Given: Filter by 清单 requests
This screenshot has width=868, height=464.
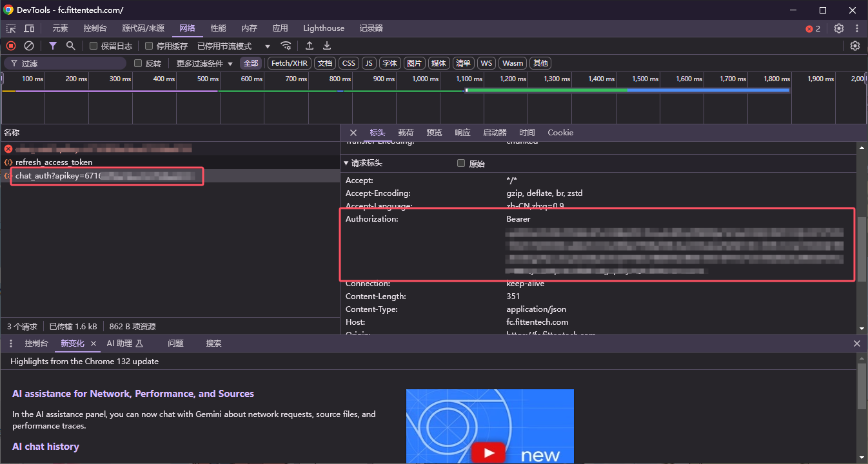Looking at the screenshot, I should (x=463, y=63).
